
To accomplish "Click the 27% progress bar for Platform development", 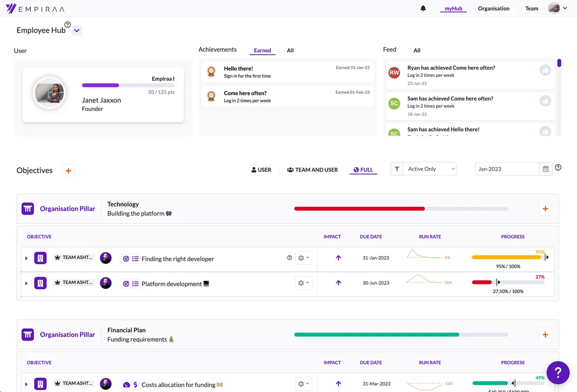I will (508, 282).
